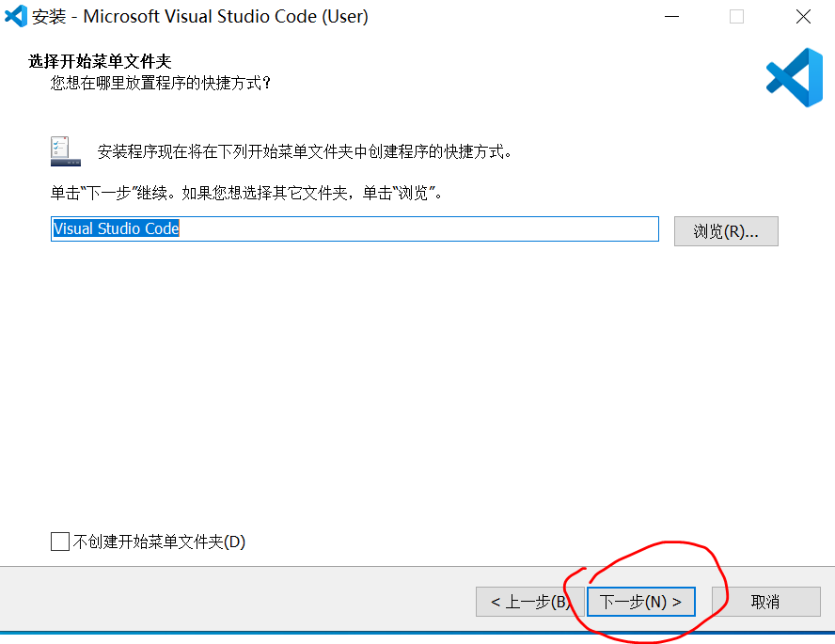Cancel installation with 取消 button
The width and height of the screenshot is (835, 644).
click(x=765, y=602)
